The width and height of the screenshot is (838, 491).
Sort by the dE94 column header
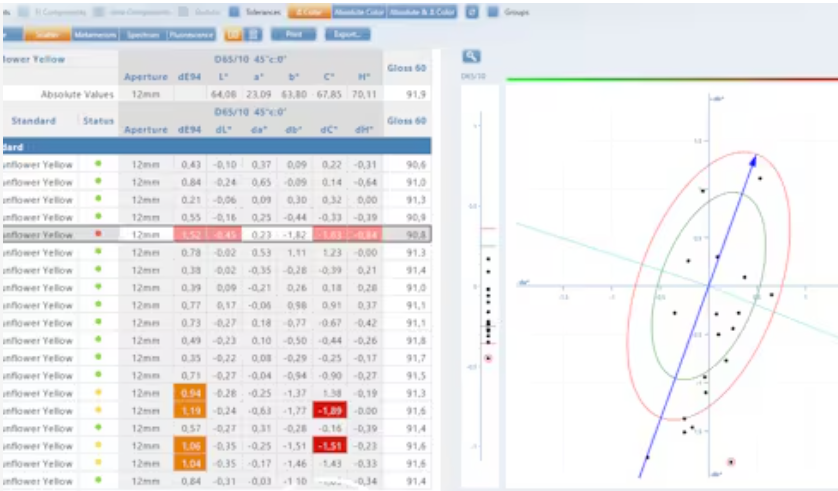pyautogui.click(x=189, y=129)
